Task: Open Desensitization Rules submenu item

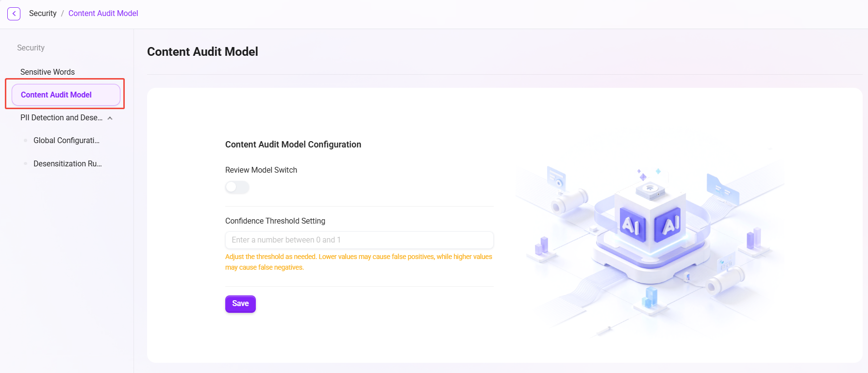Action: pyautogui.click(x=67, y=164)
